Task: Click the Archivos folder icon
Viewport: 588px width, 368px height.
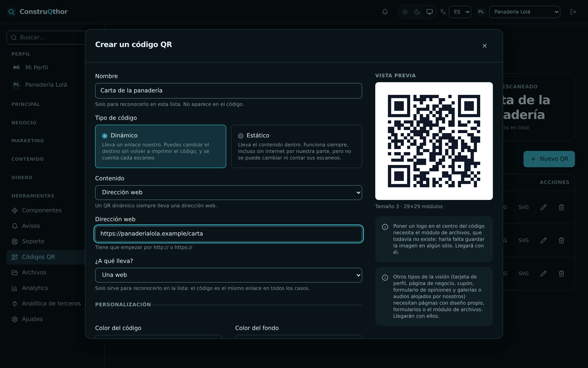Action: click(x=14, y=273)
